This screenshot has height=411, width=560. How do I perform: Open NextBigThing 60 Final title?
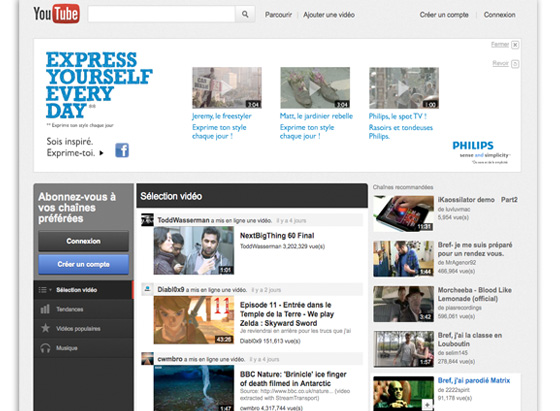click(277, 236)
